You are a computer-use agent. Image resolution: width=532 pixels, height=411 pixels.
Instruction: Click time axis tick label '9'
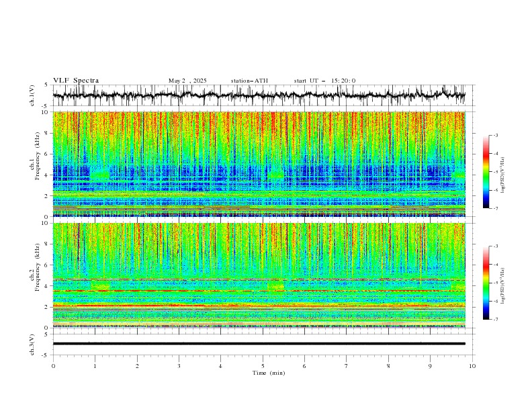click(430, 366)
